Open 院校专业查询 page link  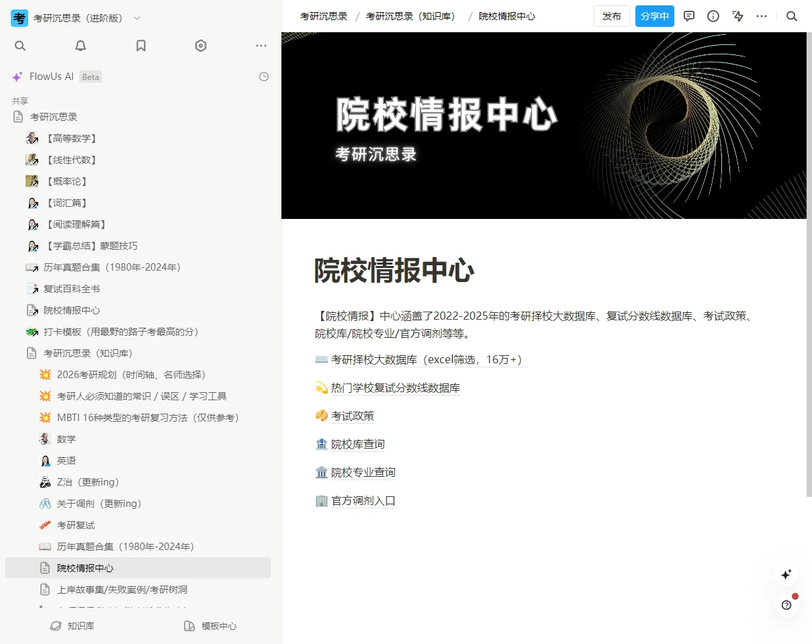(x=363, y=472)
